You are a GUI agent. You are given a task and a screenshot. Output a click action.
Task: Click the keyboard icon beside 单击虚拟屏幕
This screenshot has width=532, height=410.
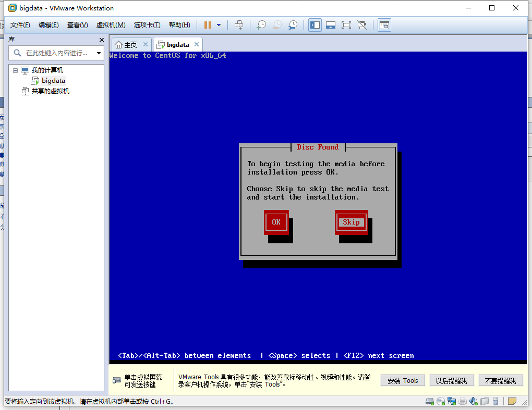[x=117, y=380]
